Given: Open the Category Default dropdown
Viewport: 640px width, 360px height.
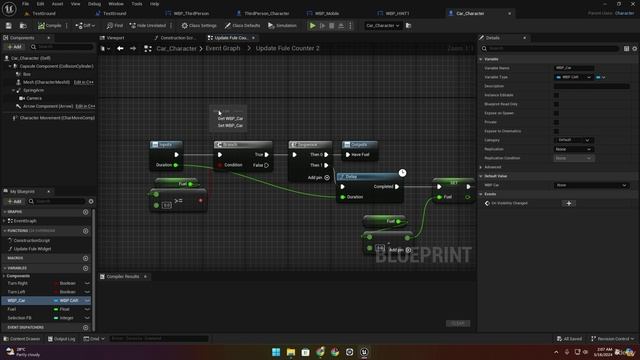Looking at the screenshot, I should (573, 140).
